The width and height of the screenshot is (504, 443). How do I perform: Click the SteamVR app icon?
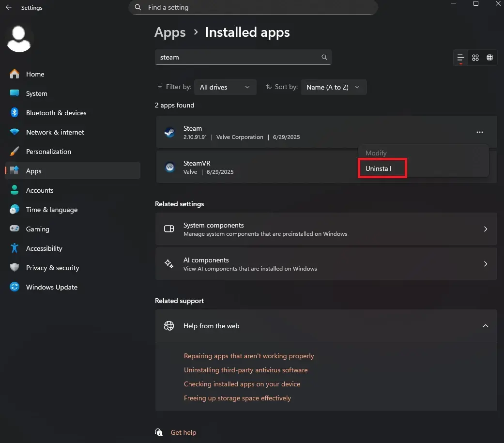pos(169,167)
